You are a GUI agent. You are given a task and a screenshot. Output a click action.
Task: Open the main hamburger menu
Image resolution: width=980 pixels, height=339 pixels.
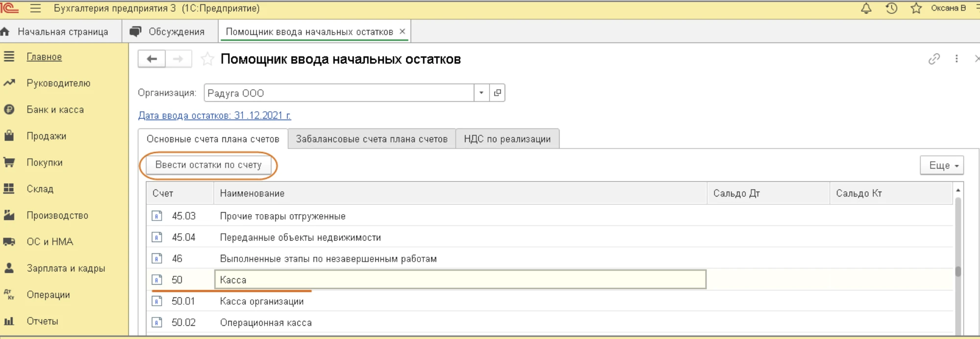[35, 8]
